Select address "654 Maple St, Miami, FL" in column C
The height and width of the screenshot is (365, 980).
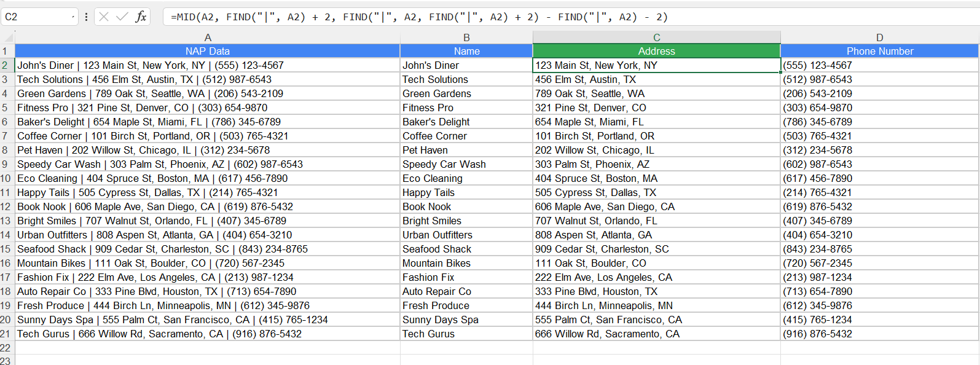point(657,122)
